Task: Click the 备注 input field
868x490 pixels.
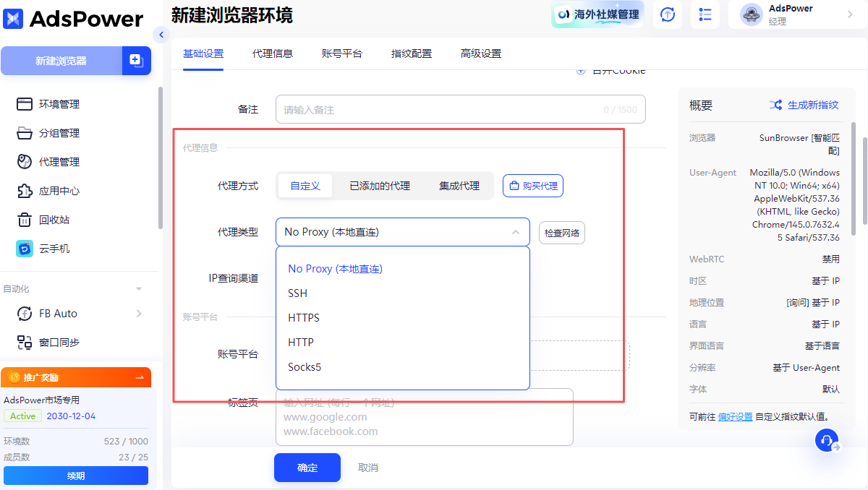Action: pos(461,109)
